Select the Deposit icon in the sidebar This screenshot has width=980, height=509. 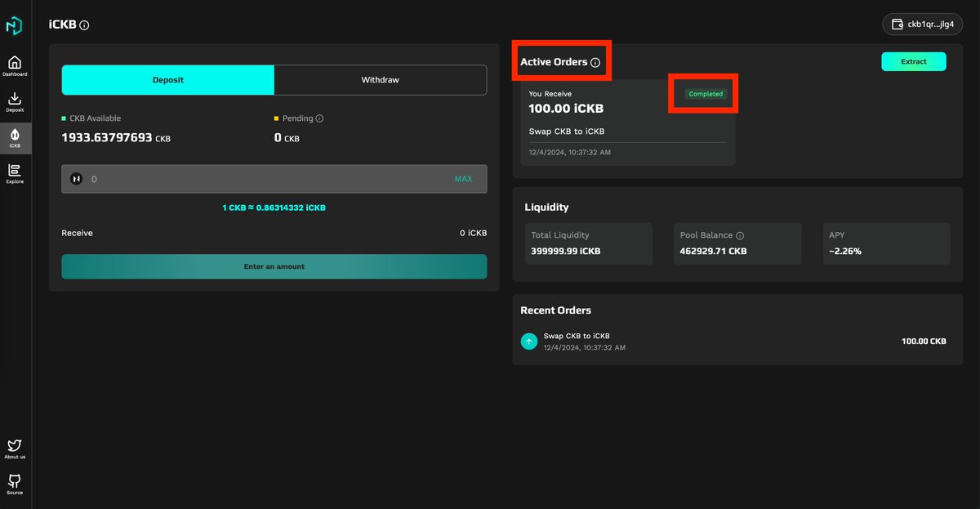coord(15,101)
